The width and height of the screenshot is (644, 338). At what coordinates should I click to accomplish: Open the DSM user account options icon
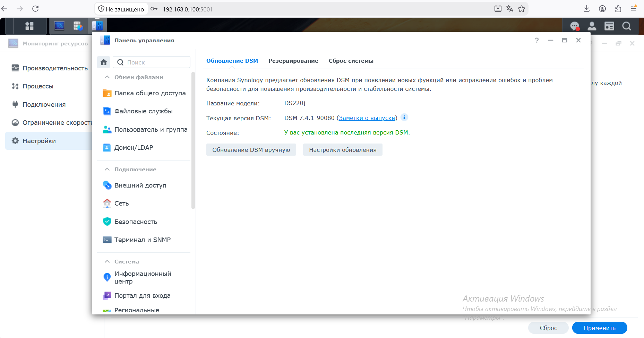592,26
